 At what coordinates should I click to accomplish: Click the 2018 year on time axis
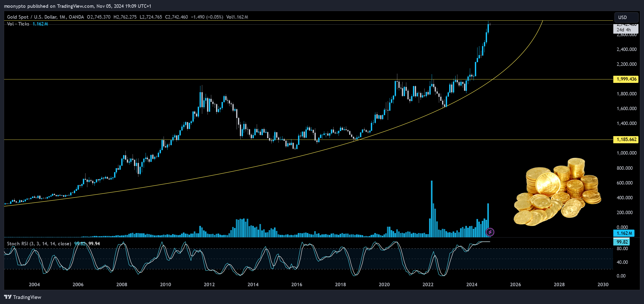click(x=340, y=285)
